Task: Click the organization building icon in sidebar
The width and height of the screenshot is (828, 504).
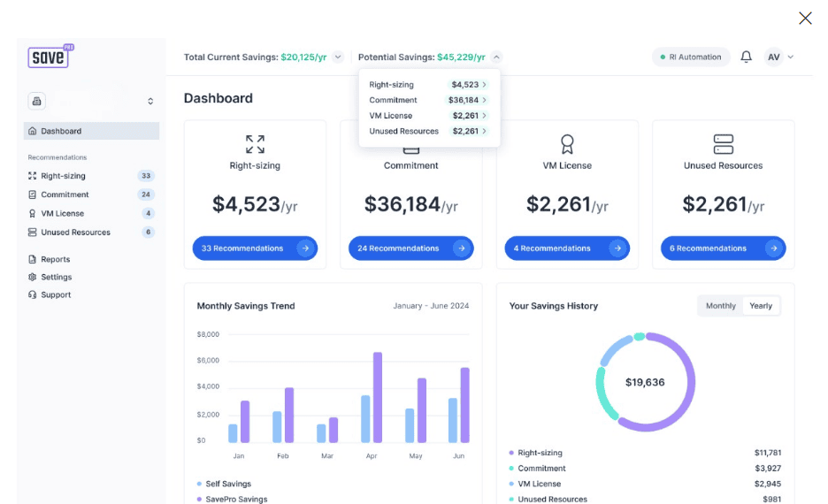Action: 36,101
